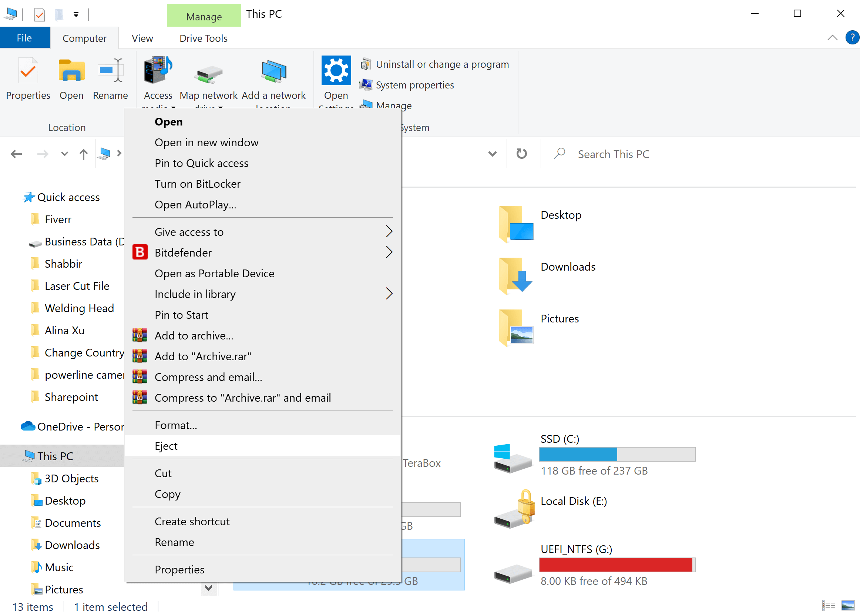Select Turn on BitLocker
The image size is (860, 616).
coord(197,184)
